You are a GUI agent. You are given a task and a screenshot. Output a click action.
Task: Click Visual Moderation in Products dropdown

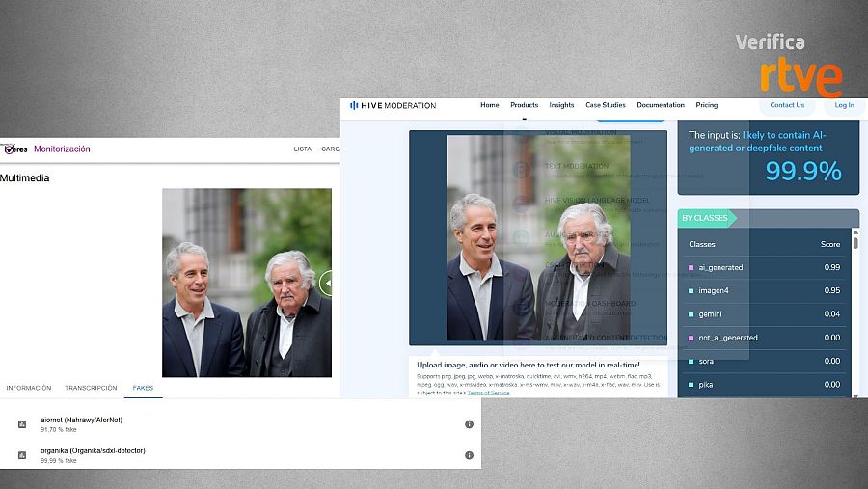point(581,133)
